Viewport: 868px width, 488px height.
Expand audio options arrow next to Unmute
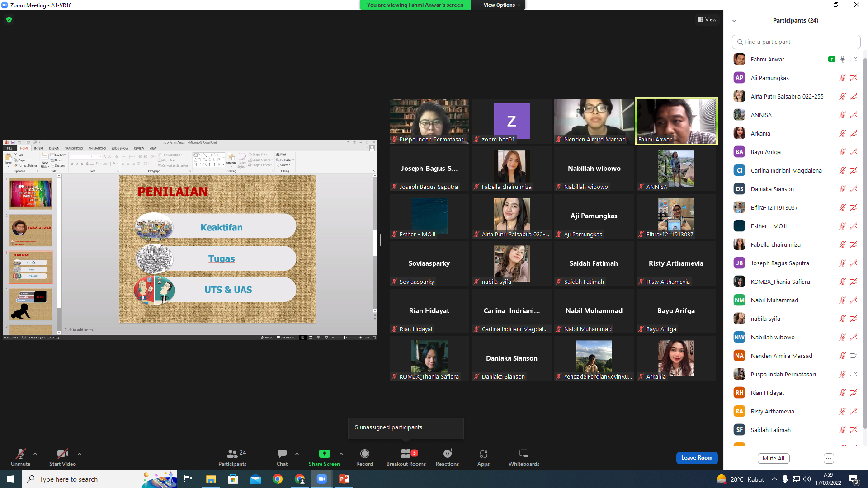click(x=35, y=454)
